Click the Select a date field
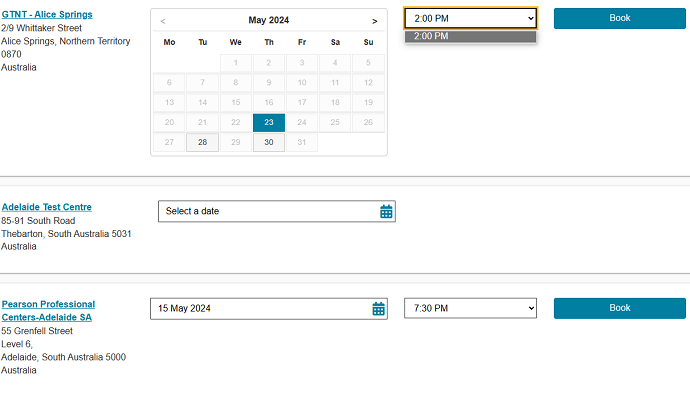This screenshot has height=395, width=690. [x=277, y=212]
